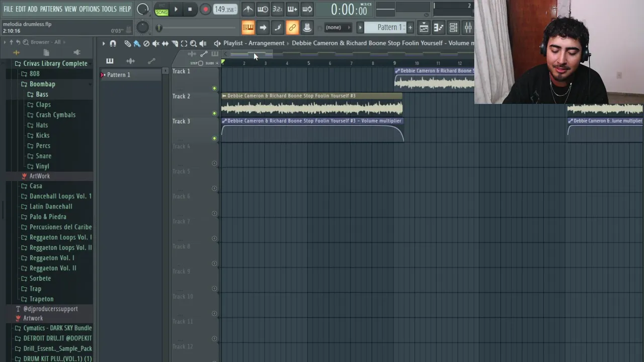Select the Select tool in playlist
The image size is (644, 362).
tap(184, 44)
